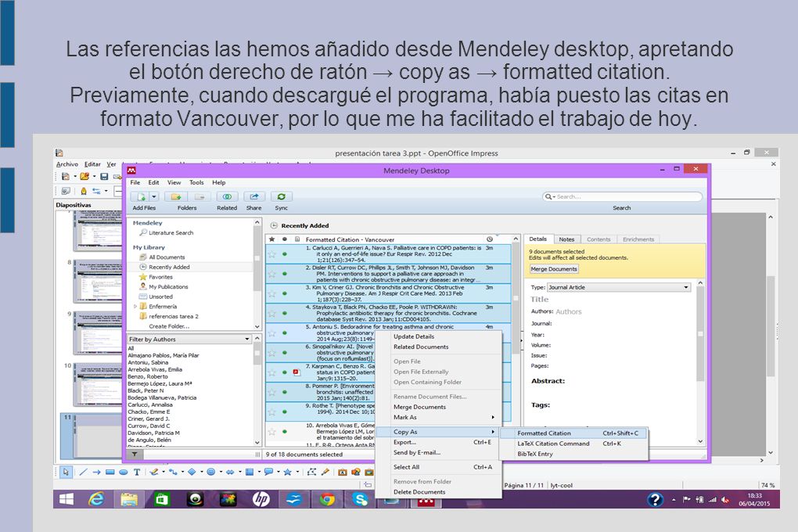The height and width of the screenshot is (532, 798).
Task: Open Mendeley's File menu
Action: point(135,182)
